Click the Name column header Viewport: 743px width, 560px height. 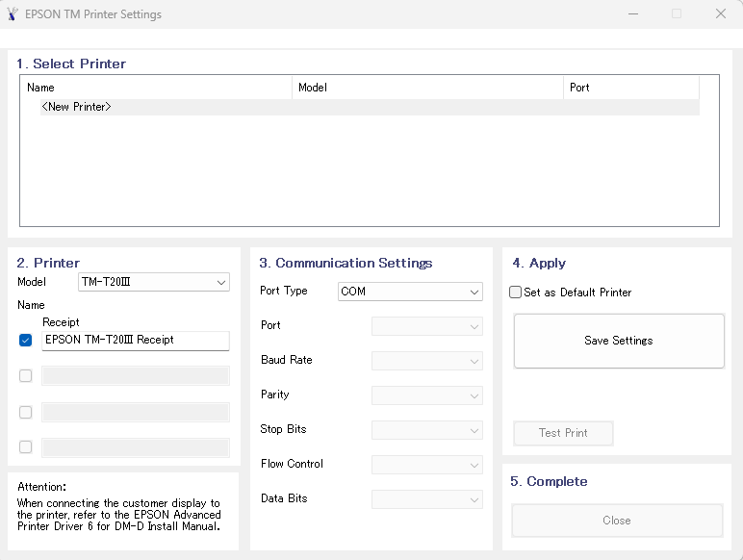(x=156, y=88)
